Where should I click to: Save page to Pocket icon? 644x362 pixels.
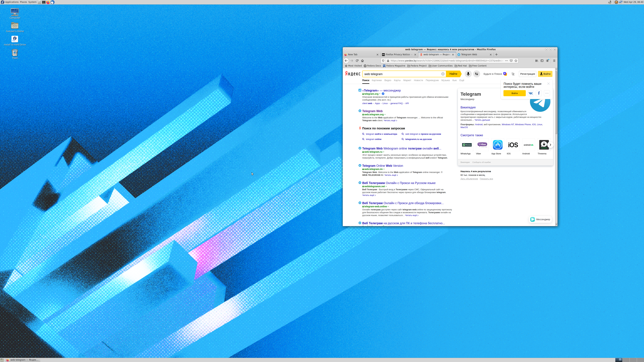coord(511,61)
